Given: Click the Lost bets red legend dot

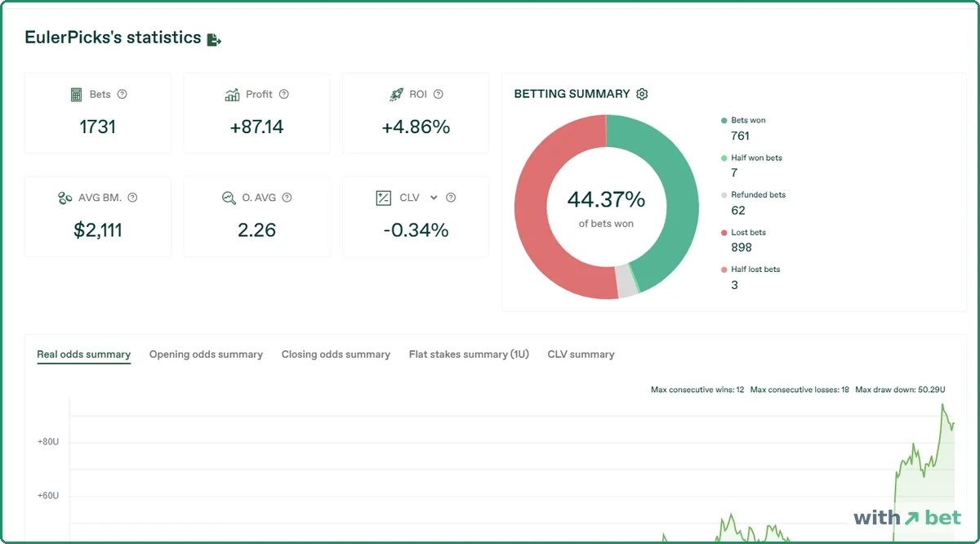Looking at the screenshot, I should pos(724,233).
